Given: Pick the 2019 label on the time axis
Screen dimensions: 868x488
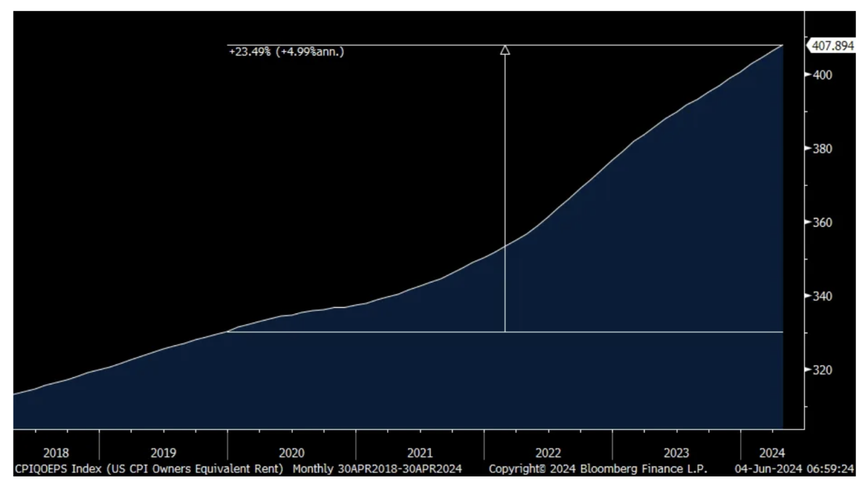Looking at the screenshot, I should click(163, 453).
